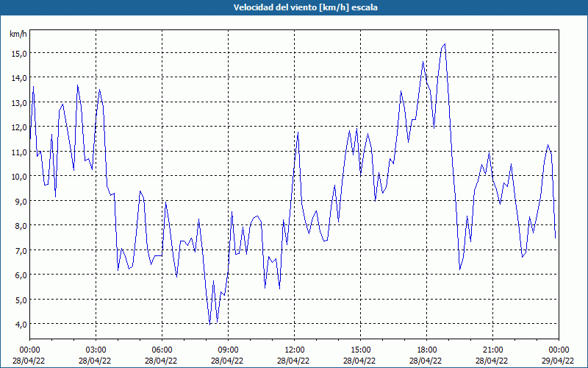Click the '00:00' time label for 29/04/22

[559, 350]
